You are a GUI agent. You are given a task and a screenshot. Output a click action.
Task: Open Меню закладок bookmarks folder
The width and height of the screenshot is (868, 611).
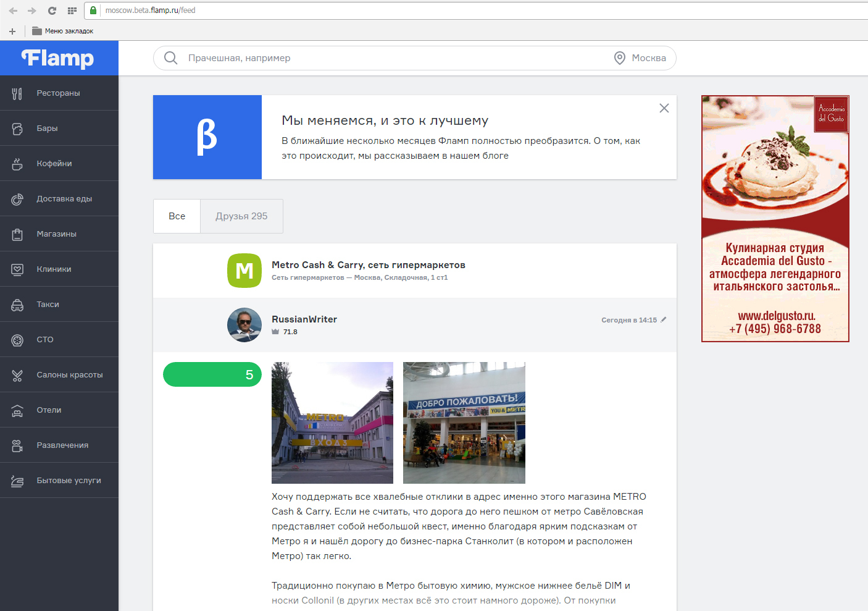pos(62,31)
